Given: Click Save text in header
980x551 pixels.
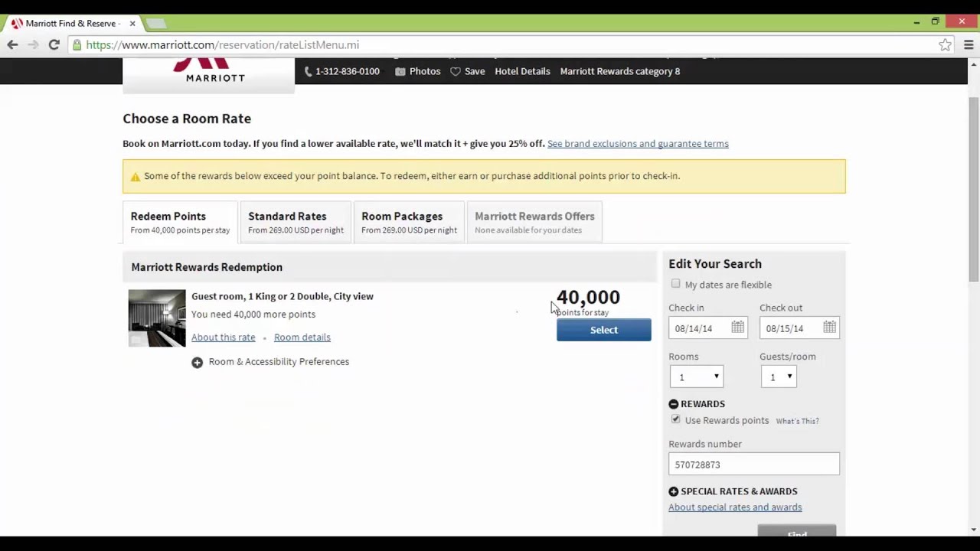Looking at the screenshot, I should pyautogui.click(x=475, y=71).
